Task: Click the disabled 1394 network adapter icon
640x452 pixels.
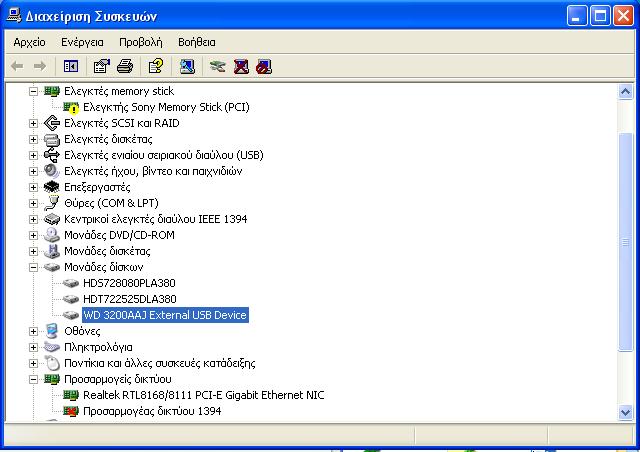Action: pyautogui.click(x=71, y=411)
